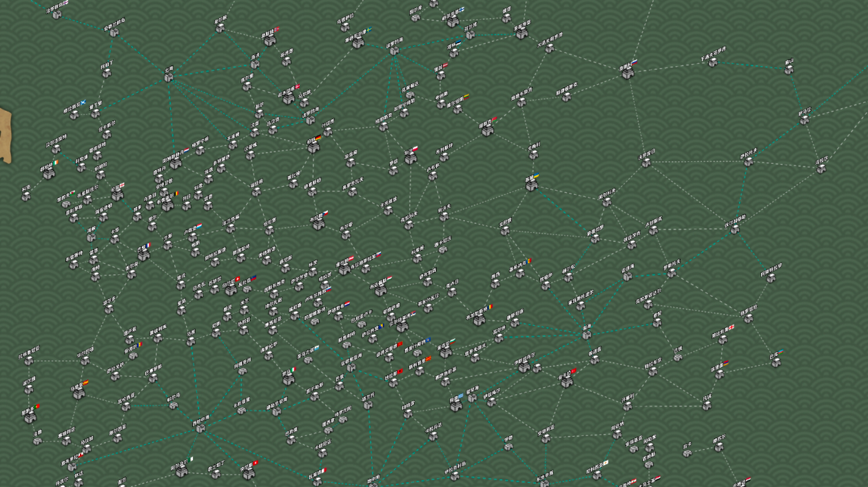Viewport: 868px width, 487px height.
Task: Select the Black Sea (黑海) hub node
Action: pyautogui.click(x=586, y=335)
